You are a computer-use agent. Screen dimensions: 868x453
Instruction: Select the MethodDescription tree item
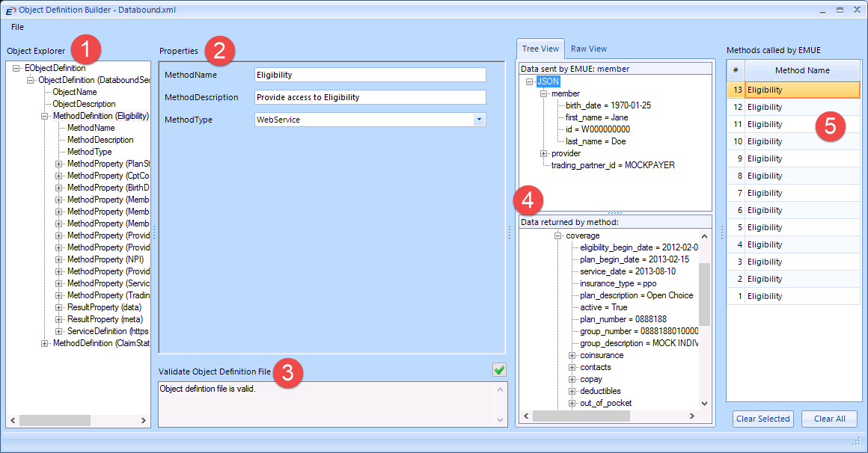click(100, 140)
